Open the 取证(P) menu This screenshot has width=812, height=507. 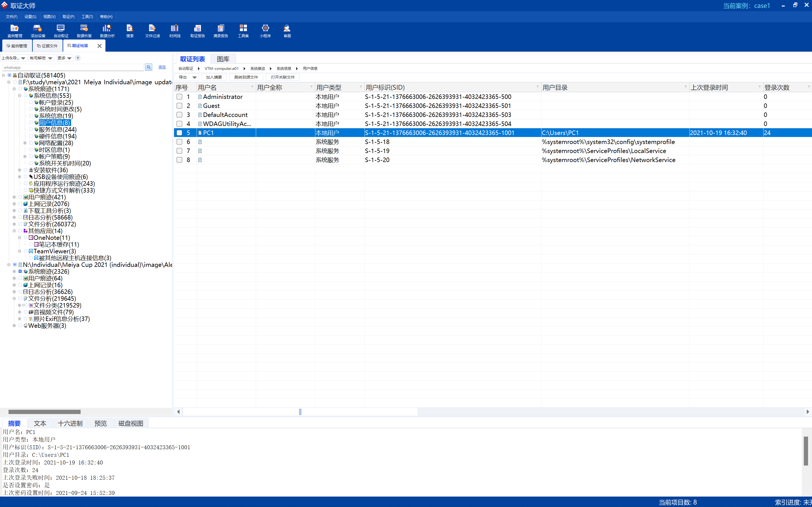point(68,16)
